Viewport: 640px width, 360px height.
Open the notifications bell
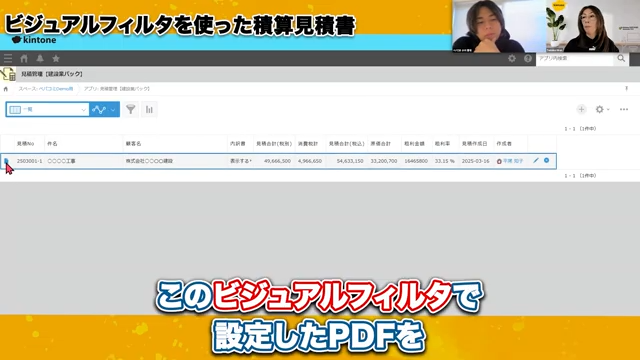pyautogui.click(x=40, y=58)
